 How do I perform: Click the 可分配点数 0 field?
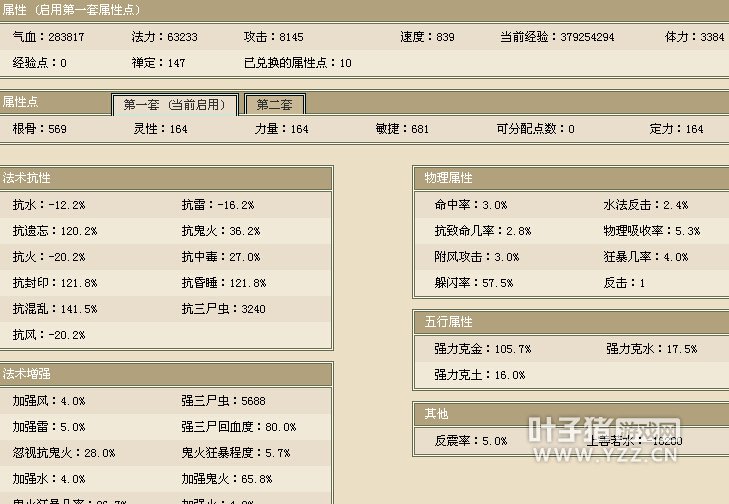coord(535,129)
